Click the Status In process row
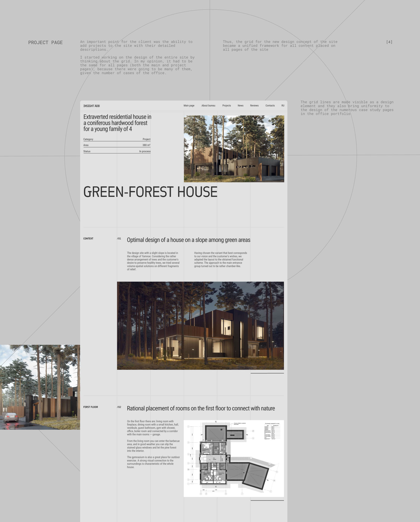 [117, 151]
